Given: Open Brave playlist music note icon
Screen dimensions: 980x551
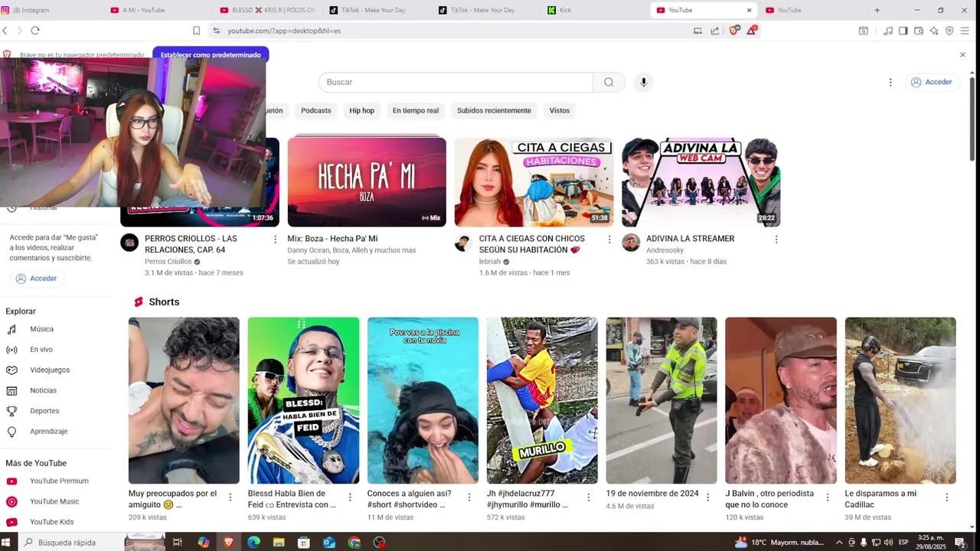Looking at the screenshot, I should pos(888,31).
